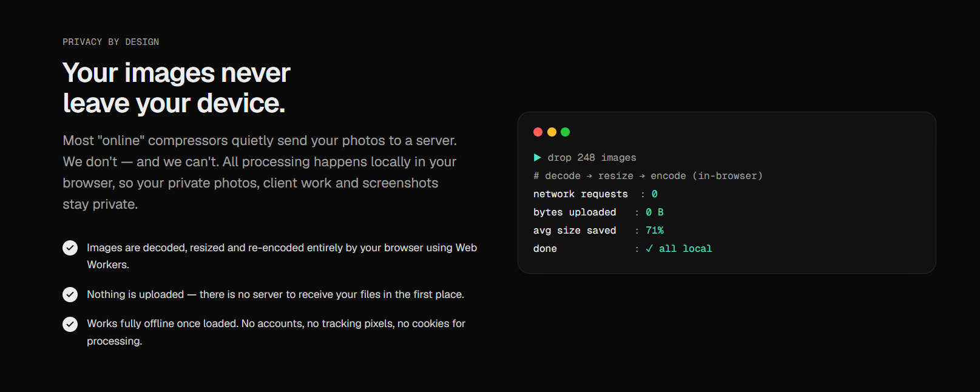This screenshot has width=980, height=392.
Task: Click the terminal line drop 248 images
Action: pyautogui.click(x=592, y=158)
